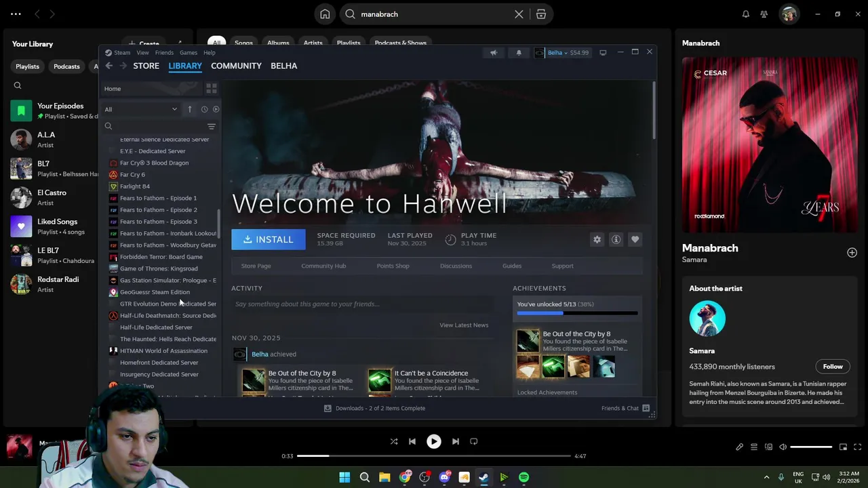This screenshot has height=488, width=868.
Task: Open Spotify connect to device icon
Action: point(768,447)
